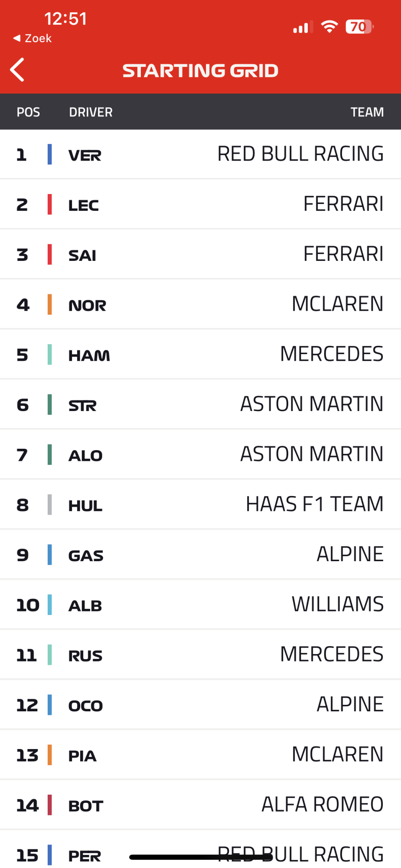Viewport: 401px width, 868px height.
Task: Open SAI driver entry
Action: click(82, 255)
